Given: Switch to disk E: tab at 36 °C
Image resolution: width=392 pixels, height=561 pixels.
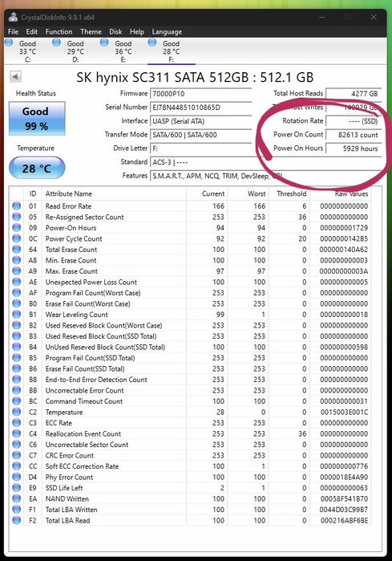Looking at the screenshot, I should (123, 51).
